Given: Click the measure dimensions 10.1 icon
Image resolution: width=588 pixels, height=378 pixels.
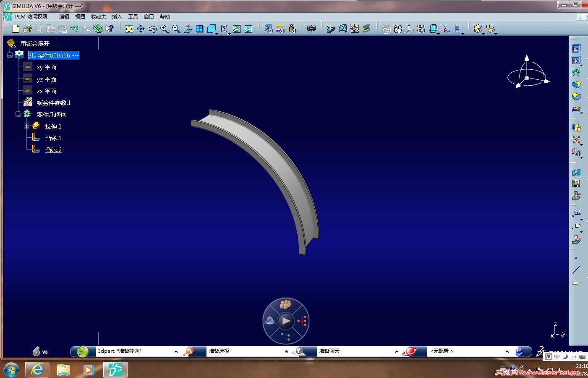Looking at the screenshot, I should point(421,29).
